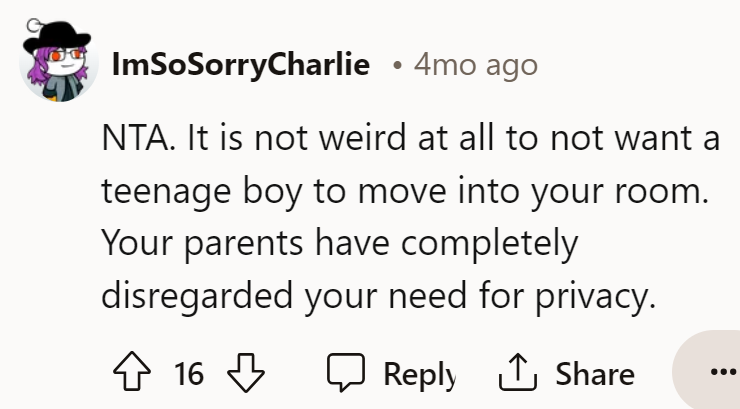Upvote ImSoSorryCharlie's comment

point(132,372)
